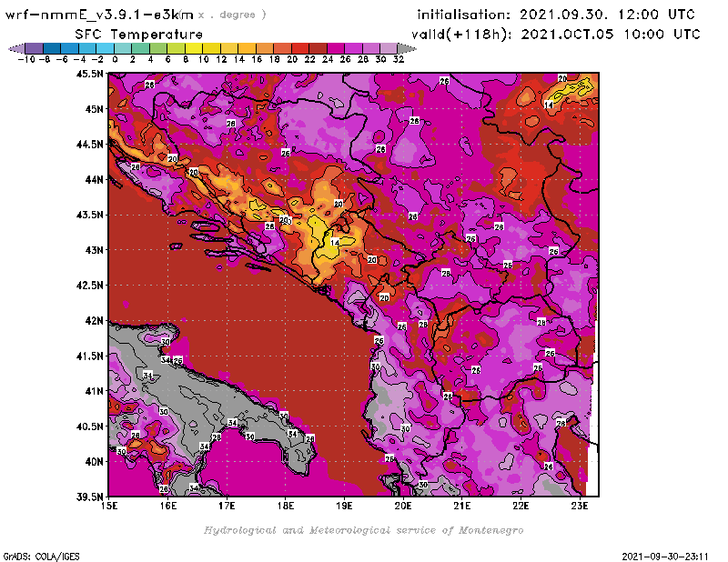Click the '44N' latitude label
The height and width of the screenshot is (562, 728).
(95, 179)
